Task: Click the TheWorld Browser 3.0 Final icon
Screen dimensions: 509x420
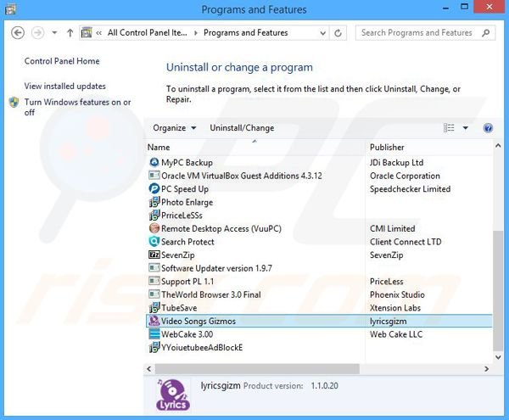Action: point(154,294)
